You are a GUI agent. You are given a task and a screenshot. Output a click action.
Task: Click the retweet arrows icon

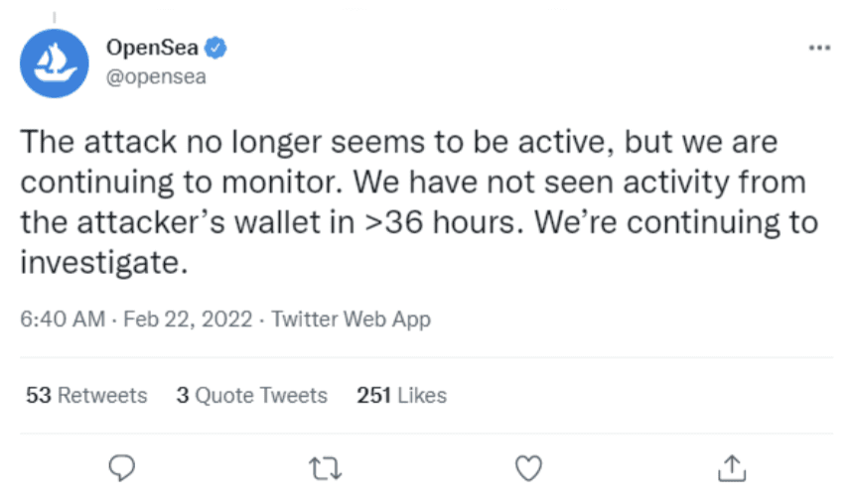[325, 468]
